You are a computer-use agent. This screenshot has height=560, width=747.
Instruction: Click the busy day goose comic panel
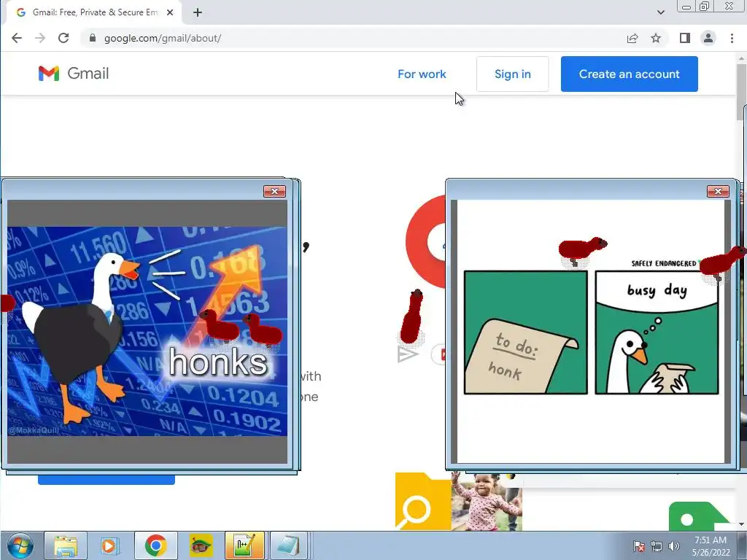coord(657,332)
